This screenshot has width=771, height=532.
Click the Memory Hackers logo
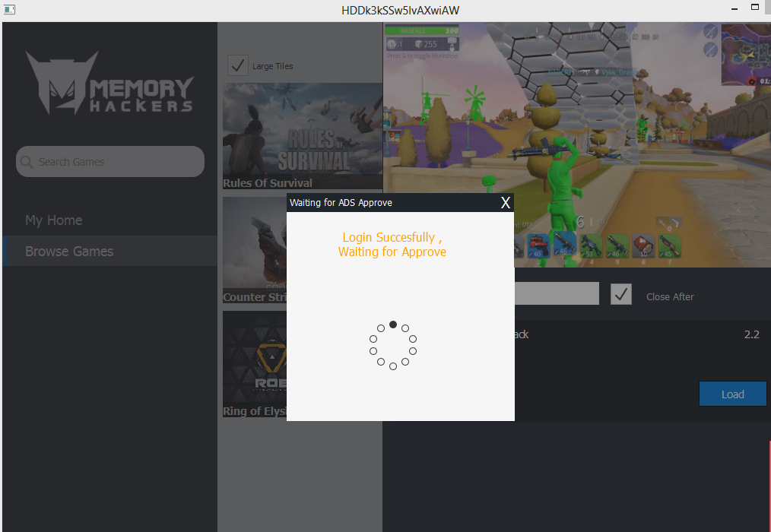pos(110,83)
